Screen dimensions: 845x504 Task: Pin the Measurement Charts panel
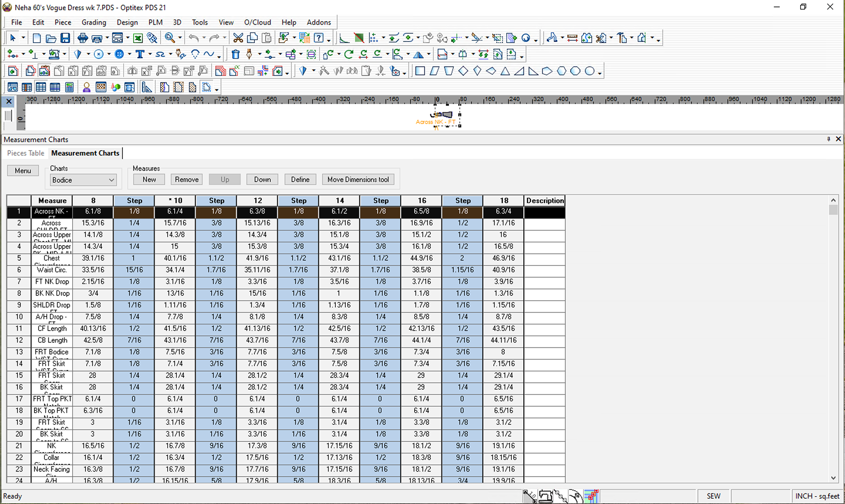coord(828,139)
